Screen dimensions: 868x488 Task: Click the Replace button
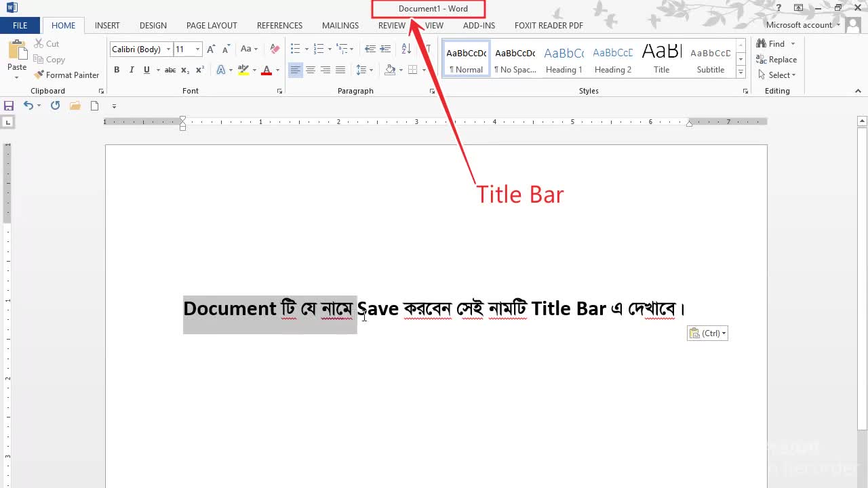[x=776, y=60]
